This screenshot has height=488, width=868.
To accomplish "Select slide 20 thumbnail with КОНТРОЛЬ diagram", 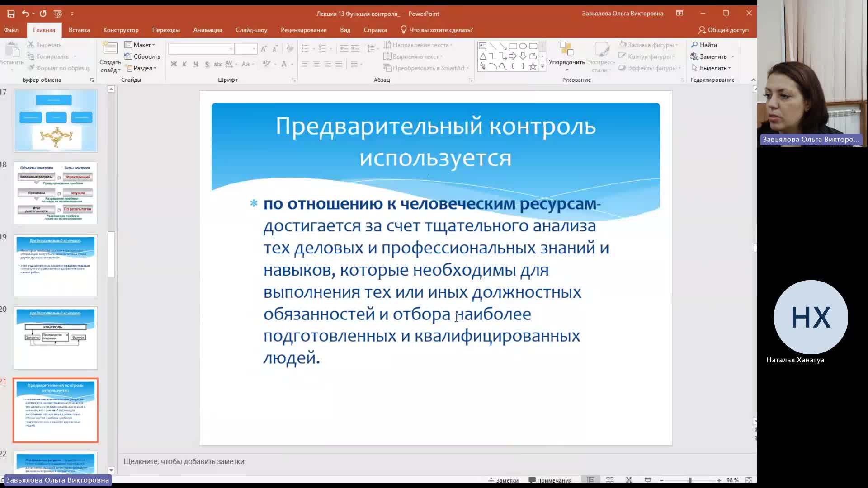I will point(55,338).
